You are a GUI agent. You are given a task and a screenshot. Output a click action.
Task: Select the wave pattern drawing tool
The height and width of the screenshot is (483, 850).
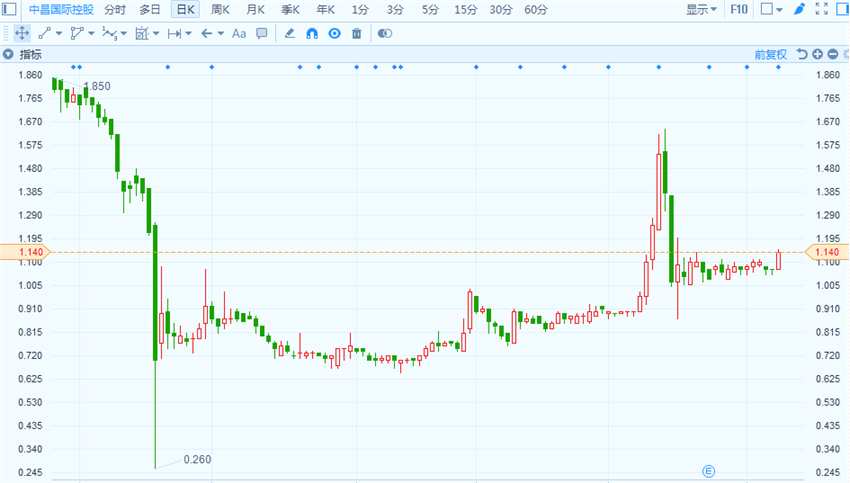pos(109,34)
